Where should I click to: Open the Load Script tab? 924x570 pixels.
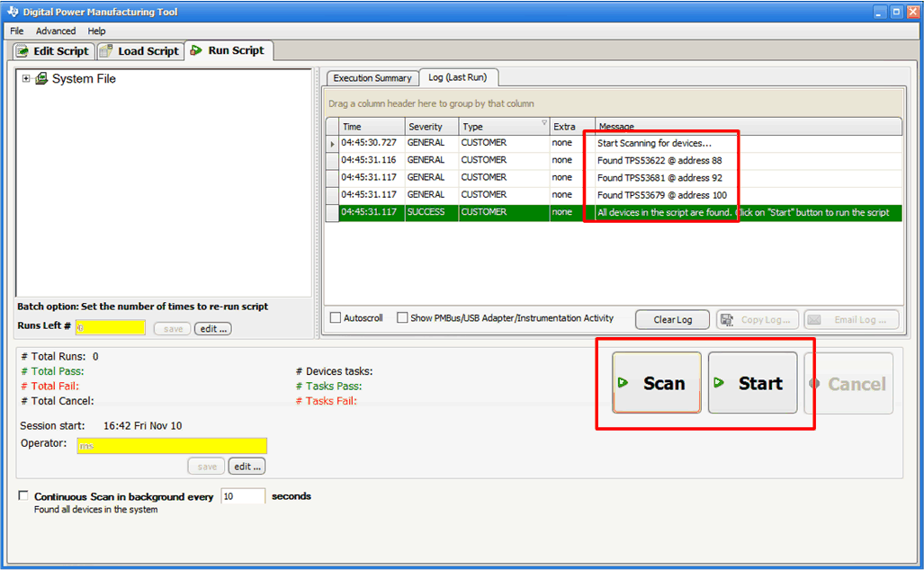pyautogui.click(x=140, y=51)
